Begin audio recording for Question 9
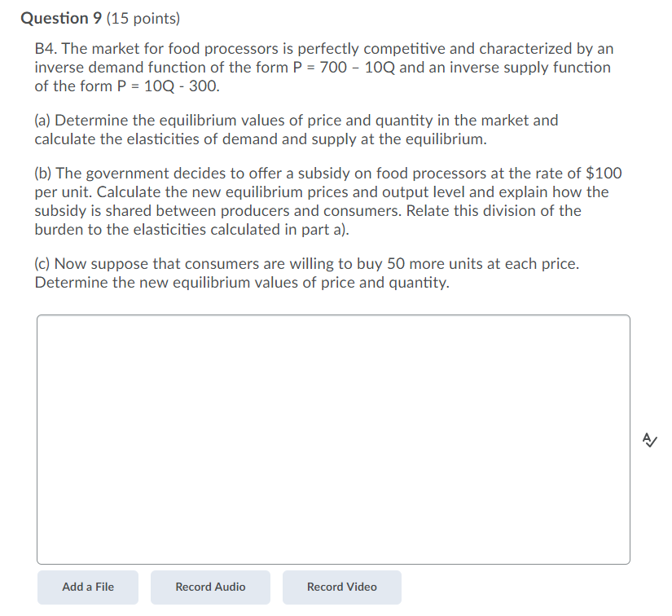This screenshot has width=672, height=616. pyautogui.click(x=210, y=587)
